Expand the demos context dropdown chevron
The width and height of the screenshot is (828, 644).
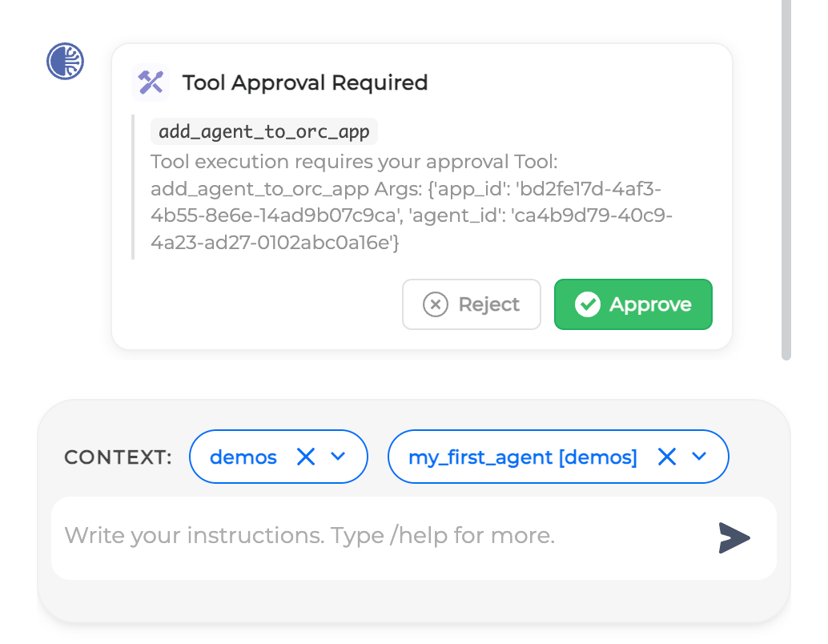(x=338, y=457)
